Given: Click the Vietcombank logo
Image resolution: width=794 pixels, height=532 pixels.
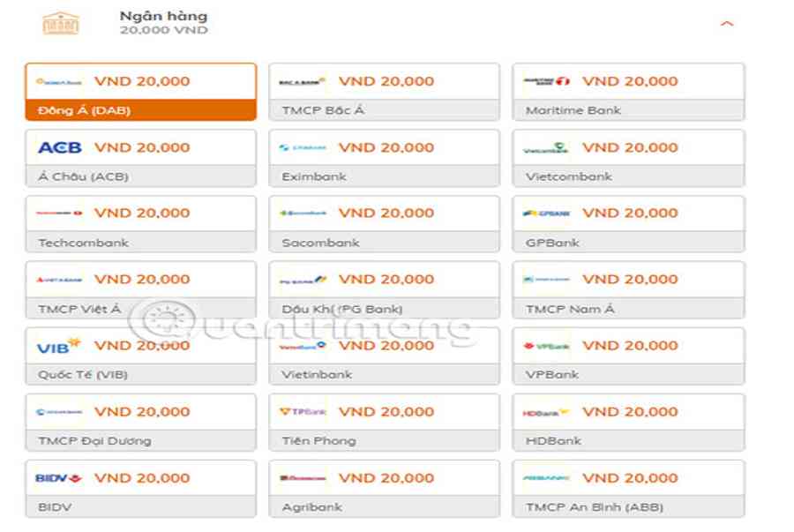Looking at the screenshot, I should (x=545, y=148).
